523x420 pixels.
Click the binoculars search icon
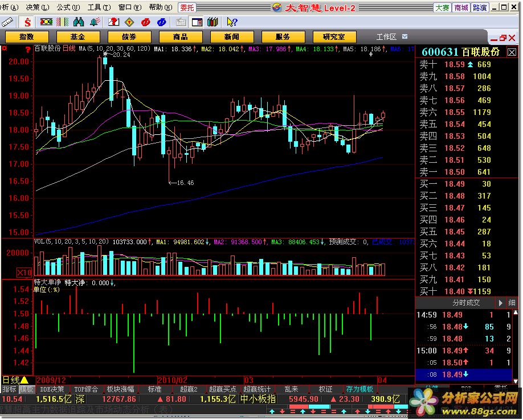pyautogui.click(x=79, y=22)
